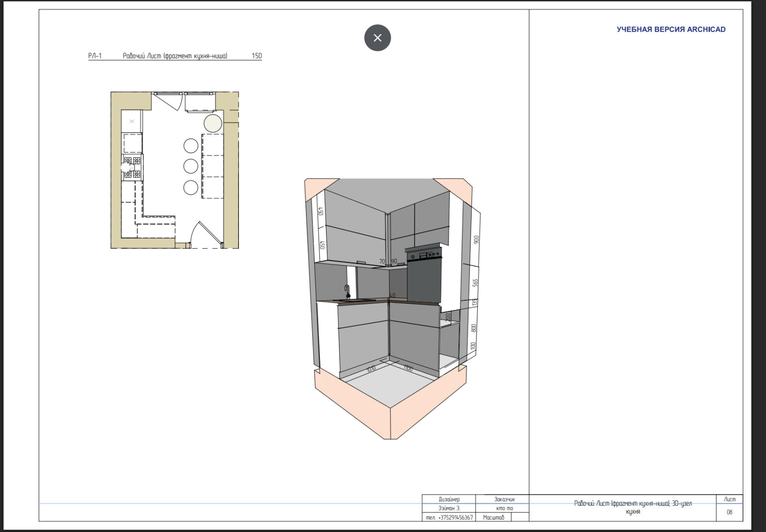The height and width of the screenshot is (532, 766).
Task: Click the faucet in the 3D kitchen view
Action: pyautogui.click(x=348, y=291)
